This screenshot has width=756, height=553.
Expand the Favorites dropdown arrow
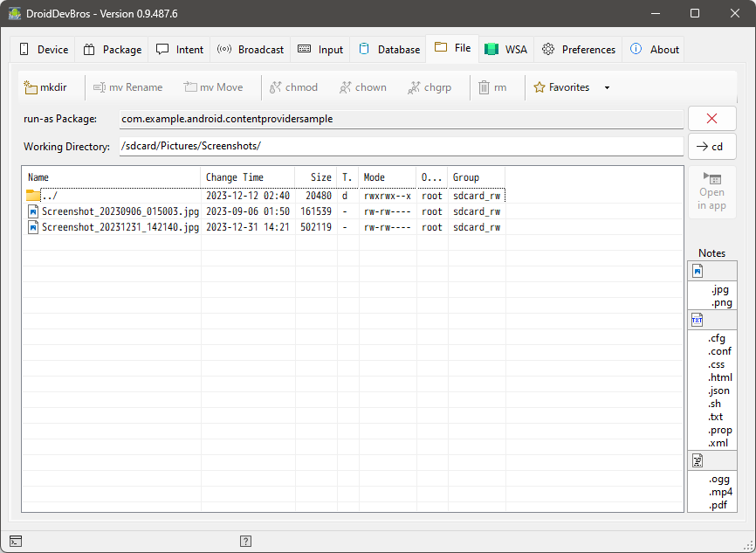(x=607, y=88)
